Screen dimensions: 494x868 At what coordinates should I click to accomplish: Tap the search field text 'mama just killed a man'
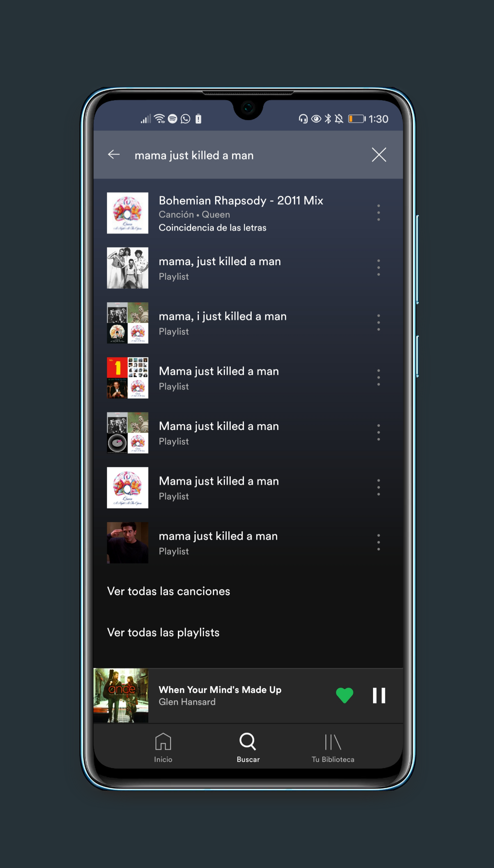194,156
